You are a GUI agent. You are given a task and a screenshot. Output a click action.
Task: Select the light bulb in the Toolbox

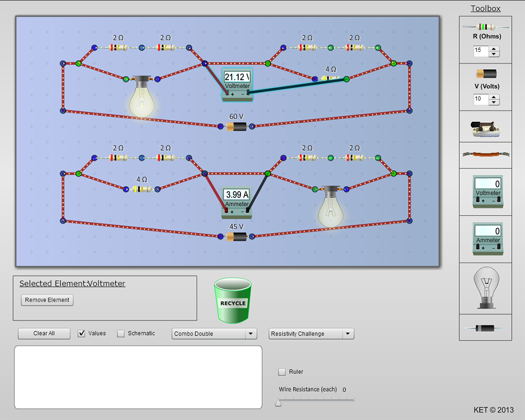pyautogui.click(x=486, y=289)
